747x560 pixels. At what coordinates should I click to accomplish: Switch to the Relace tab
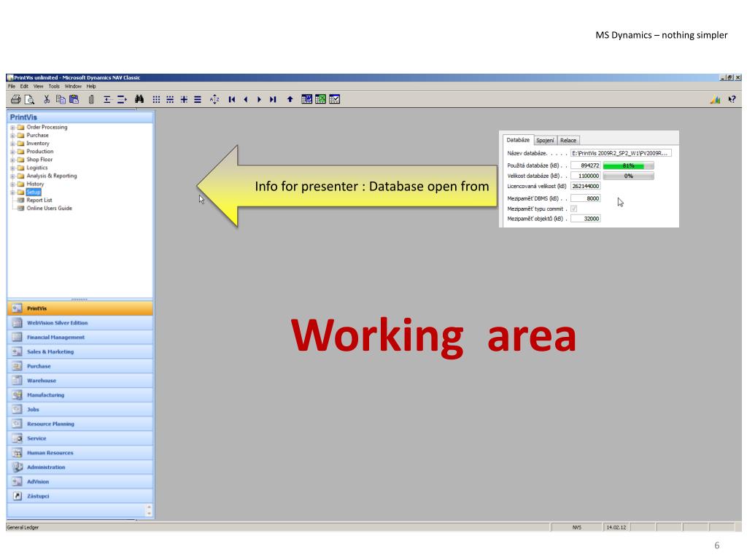pyautogui.click(x=568, y=140)
